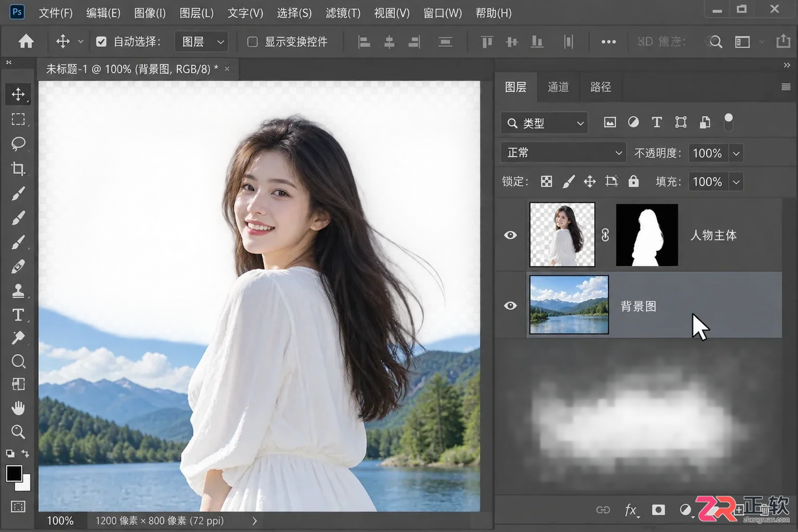
Task: Open the 正常 blend mode dropdown
Action: coord(564,152)
